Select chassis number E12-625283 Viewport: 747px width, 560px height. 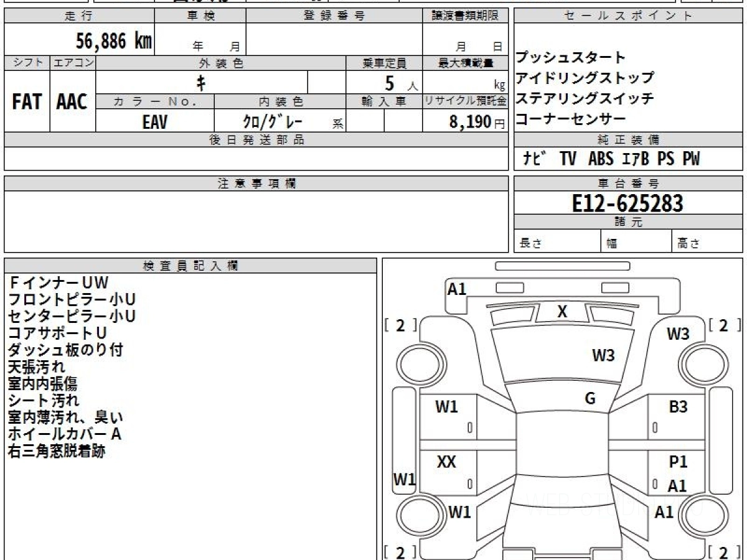[628, 203]
